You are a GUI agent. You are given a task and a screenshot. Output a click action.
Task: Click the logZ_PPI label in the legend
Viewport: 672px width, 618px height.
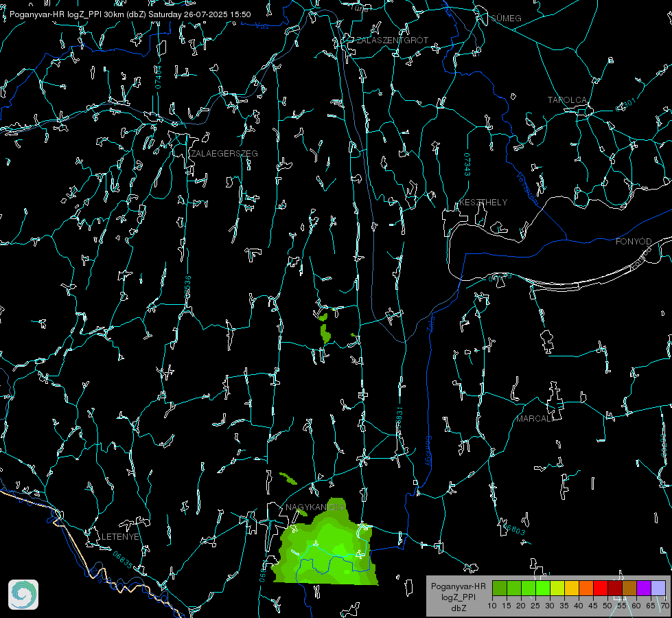pyautogui.click(x=459, y=597)
